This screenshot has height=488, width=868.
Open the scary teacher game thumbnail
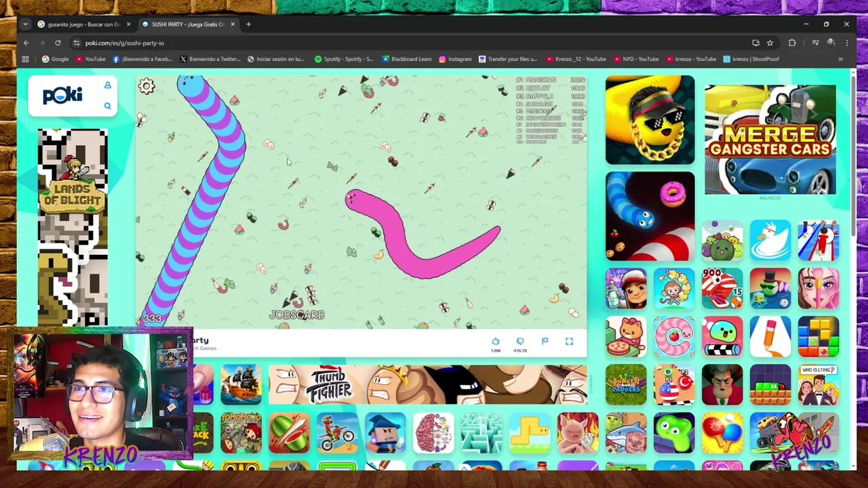point(722,384)
